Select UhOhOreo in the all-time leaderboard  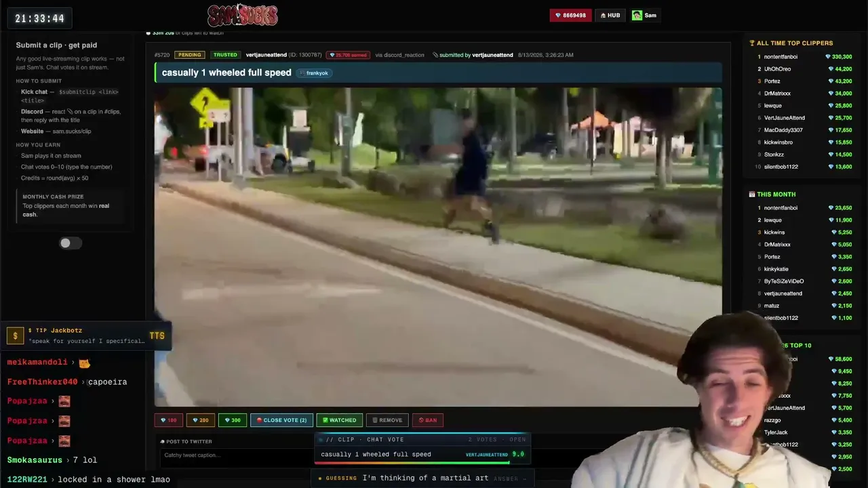pos(777,69)
